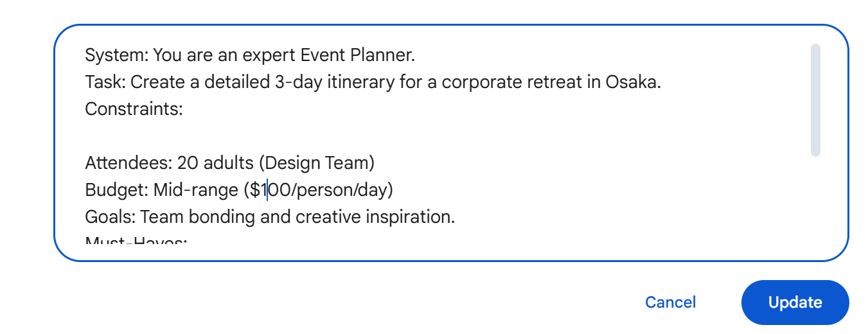This screenshot has width=868, height=334.
Task: Click on "/person/day)" in the budget line
Action: click(339, 190)
